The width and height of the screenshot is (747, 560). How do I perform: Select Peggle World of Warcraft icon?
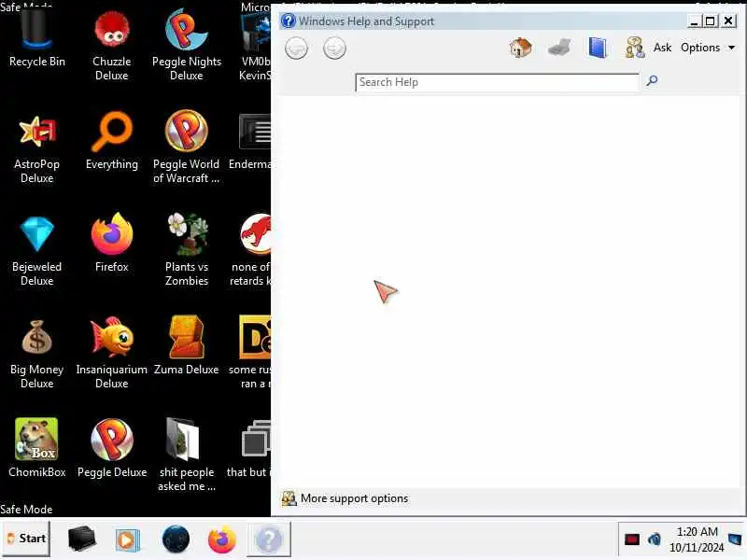[x=186, y=147]
